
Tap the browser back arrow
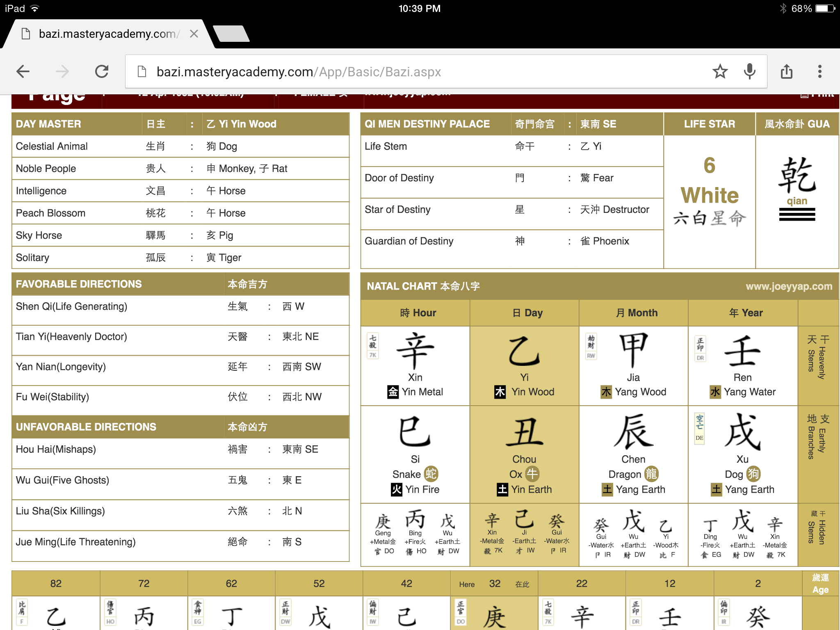click(23, 72)
